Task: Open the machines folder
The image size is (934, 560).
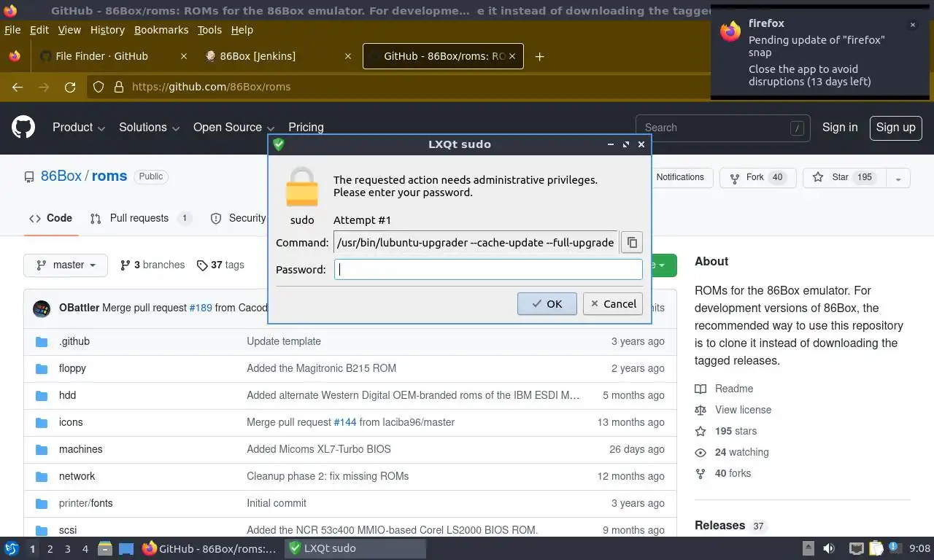Action: (80, 449)
